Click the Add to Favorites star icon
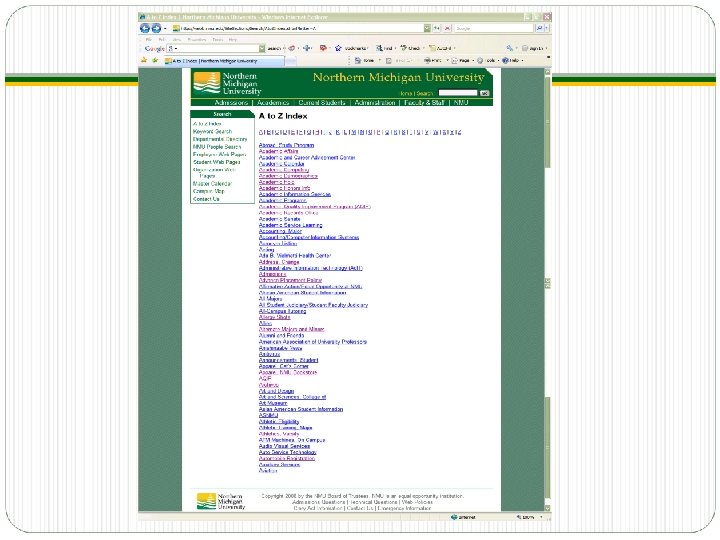 [x=155, y=60]
